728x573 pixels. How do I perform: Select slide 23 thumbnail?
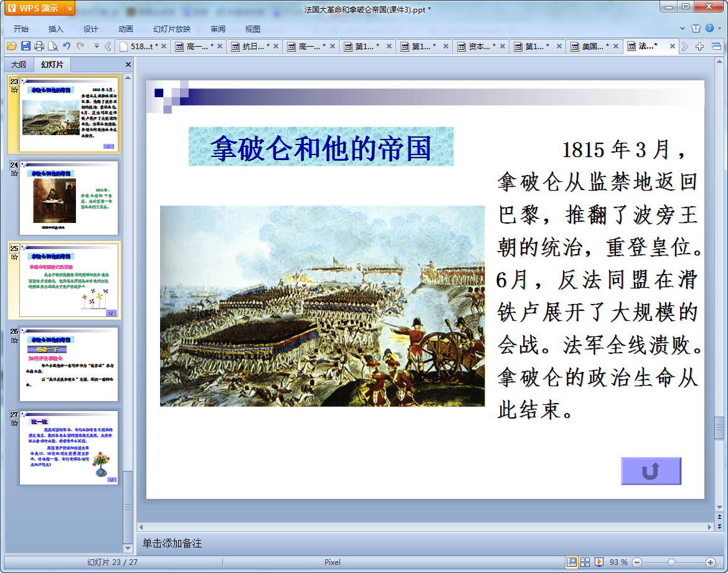click(69, 114)
